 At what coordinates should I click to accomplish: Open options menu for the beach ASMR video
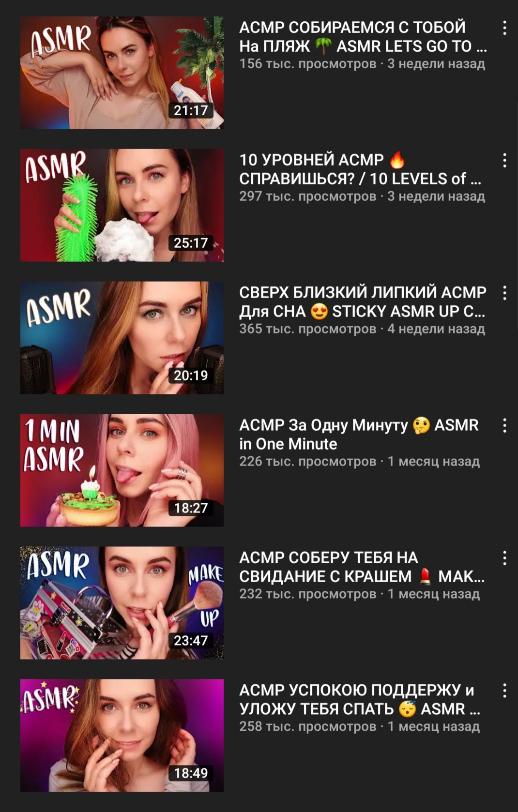point(504,28)
